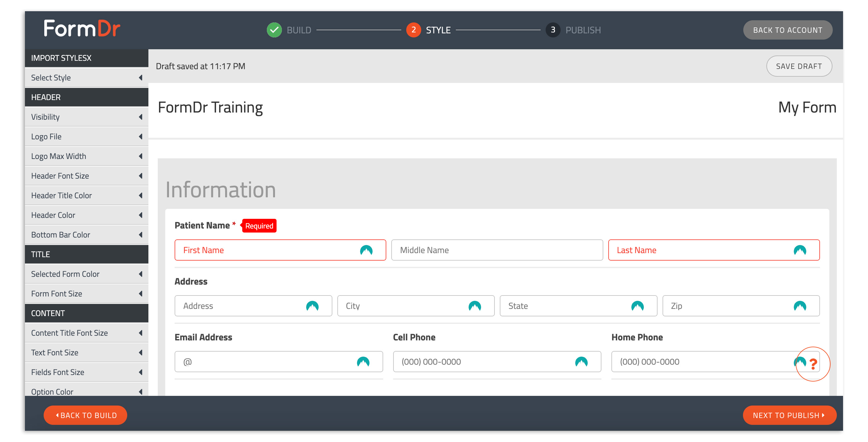Go to the BUILD step
Screen dimensions: 868x442
point(299,30)
